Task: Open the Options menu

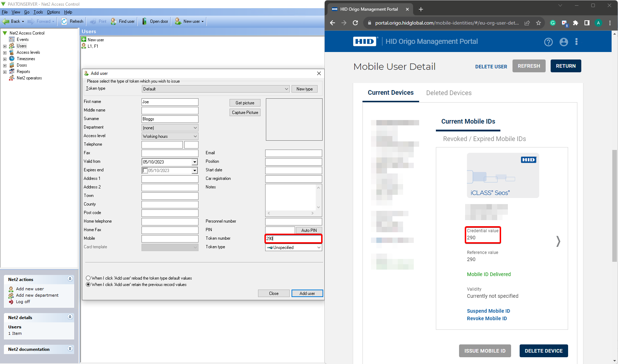Action: coord(53,12)
